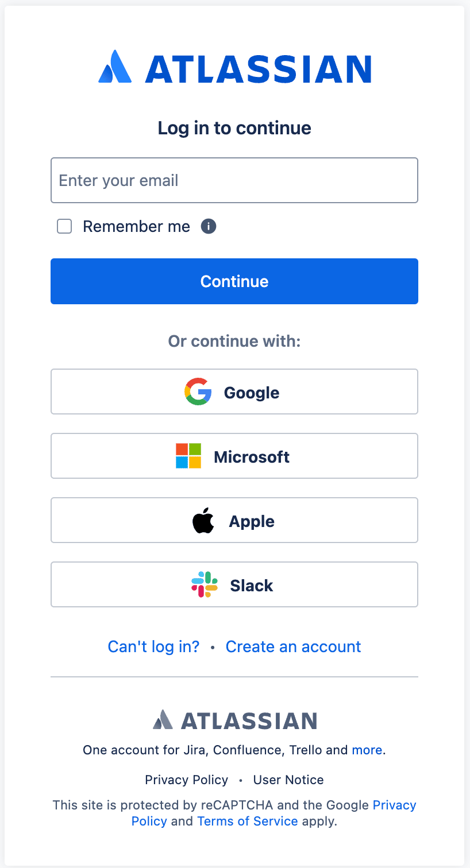Click the Microsoft logo icon
This screenshot has height=868, width=470.
click(x=188, y=456)
